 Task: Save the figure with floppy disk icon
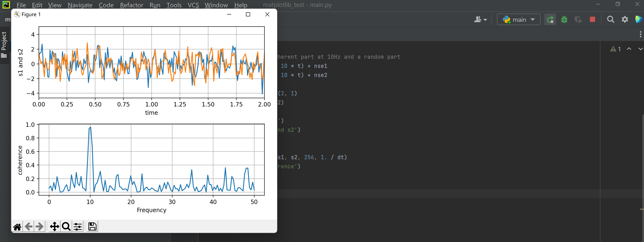(x=92, y=226)
